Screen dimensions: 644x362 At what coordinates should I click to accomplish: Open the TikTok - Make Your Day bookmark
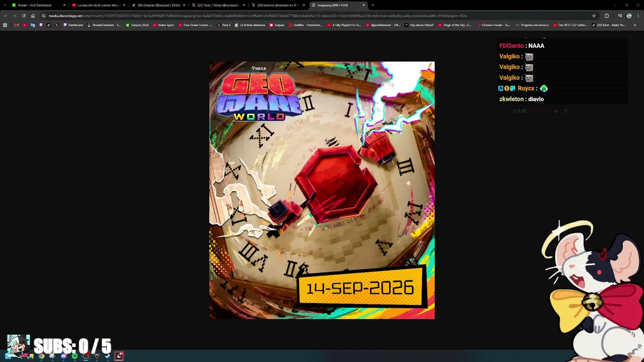[609, 25]
